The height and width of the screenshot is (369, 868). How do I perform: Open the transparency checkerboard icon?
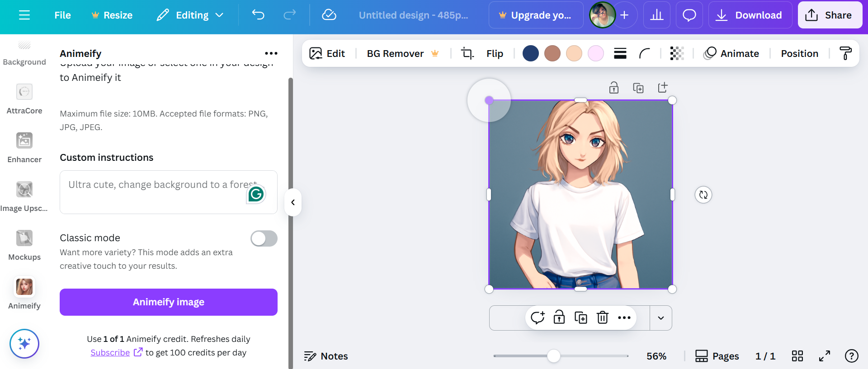coord(677,53)
